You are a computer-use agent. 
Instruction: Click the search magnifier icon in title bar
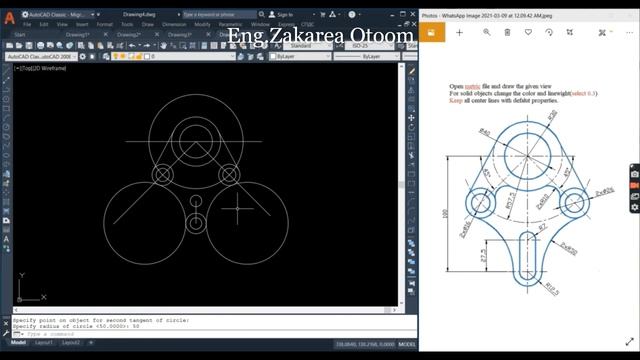click(x=262, y=14)
